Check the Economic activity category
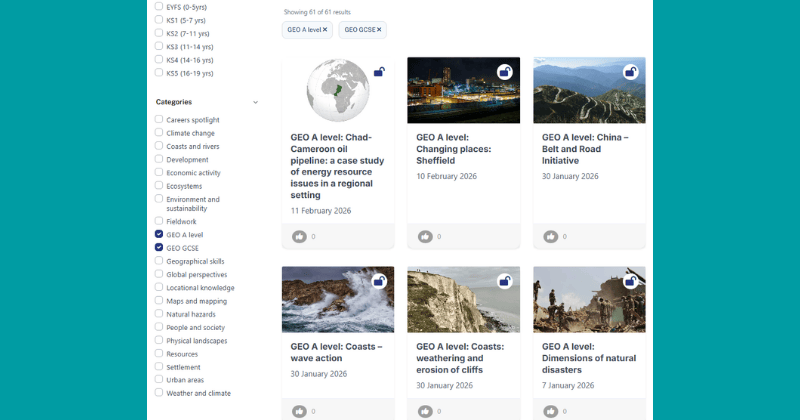The width and height of the screenshot is (800, 420). tap(159, 172)
